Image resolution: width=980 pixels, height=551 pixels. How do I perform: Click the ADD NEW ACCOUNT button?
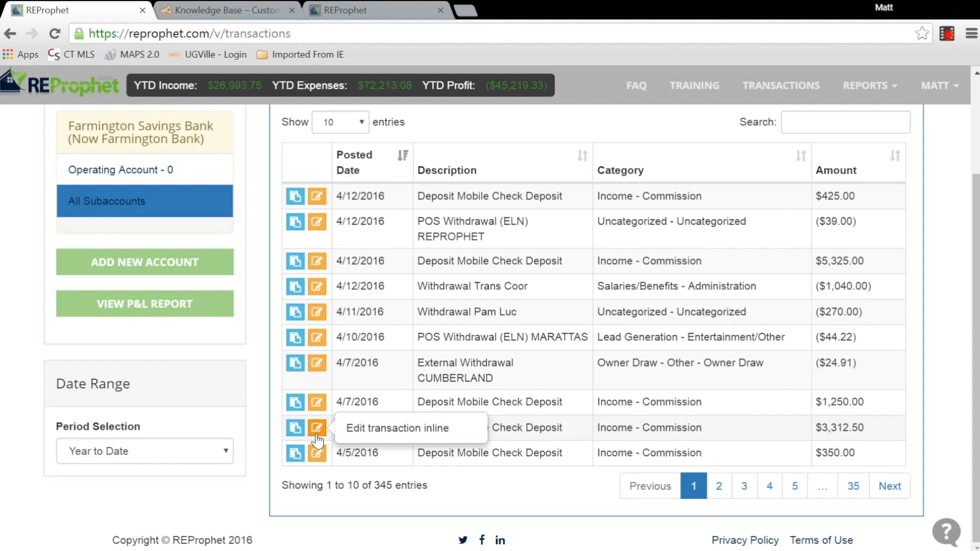pyautogui.click(x=145, y=262)
